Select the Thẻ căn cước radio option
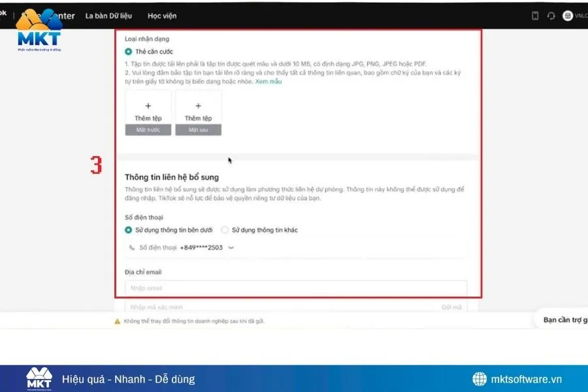Image resolution: width=588 pixels, height=392 pixels. pos(129,52)
